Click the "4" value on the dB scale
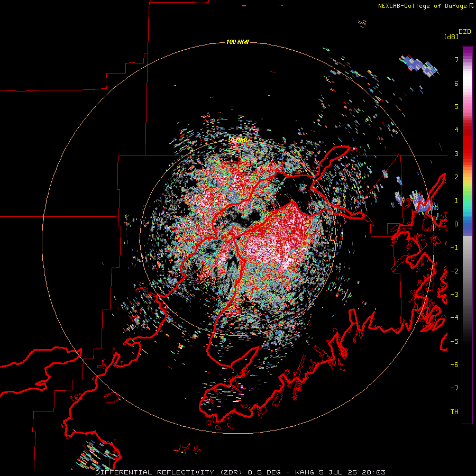The image size is (476, 476). (456, 130)
